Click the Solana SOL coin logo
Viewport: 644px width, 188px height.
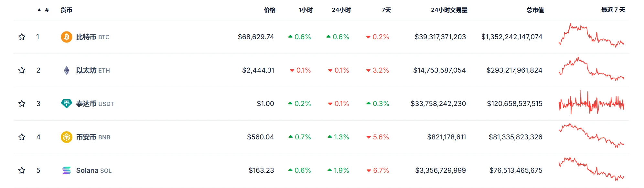tap(66, 170)
